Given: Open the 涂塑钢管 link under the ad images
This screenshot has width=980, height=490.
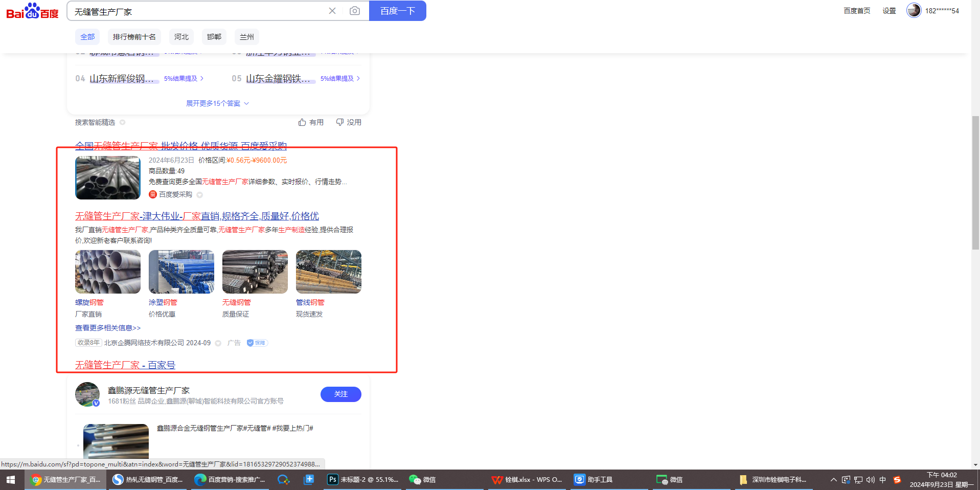Looking at the screenshot, I should pyautogui.click(x=163, y=302).
